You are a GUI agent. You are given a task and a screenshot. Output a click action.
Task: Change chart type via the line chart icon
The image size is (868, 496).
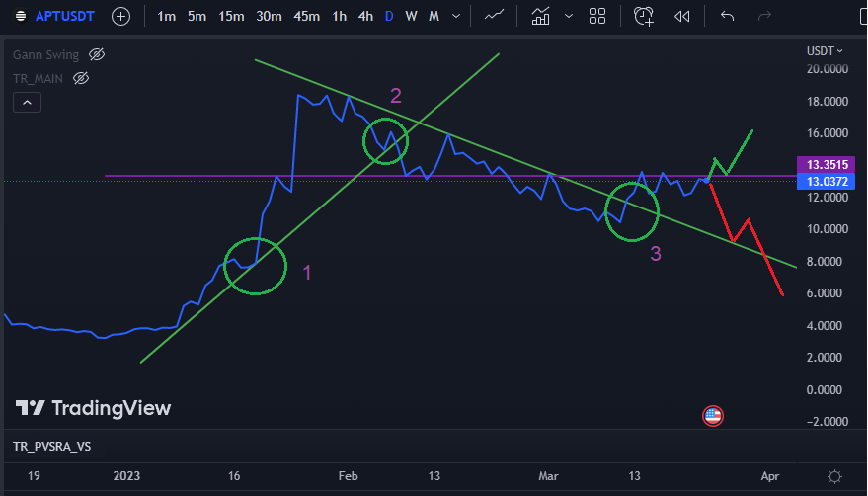[494, 16]
